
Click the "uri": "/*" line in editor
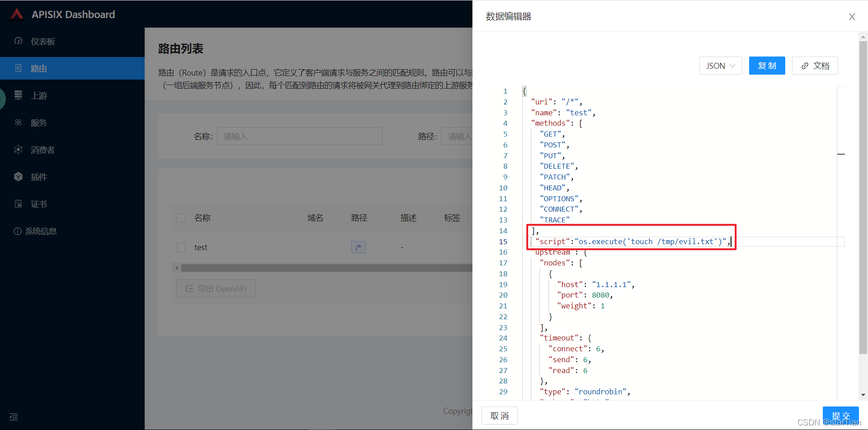(557, 102)
